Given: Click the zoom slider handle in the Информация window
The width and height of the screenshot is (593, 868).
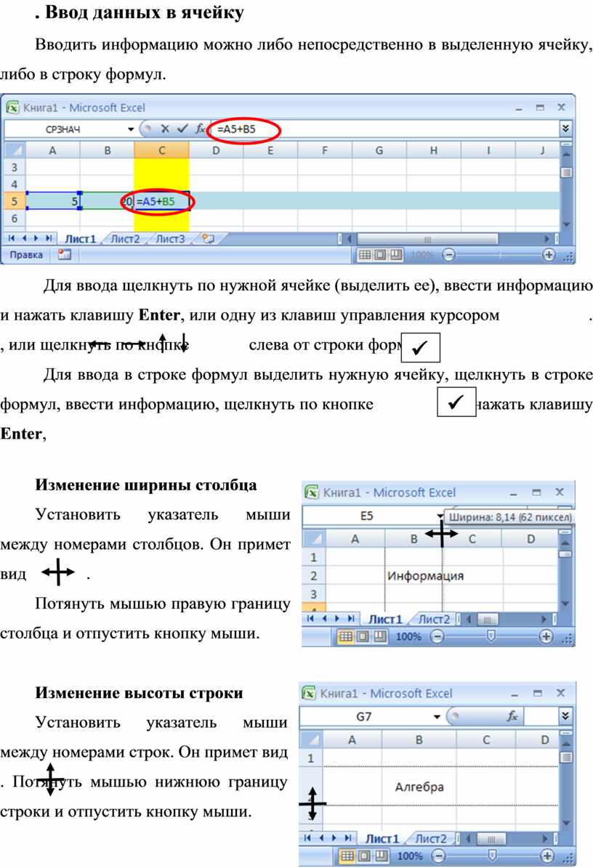Looking at the screenshot, I should tap(491, 636).
